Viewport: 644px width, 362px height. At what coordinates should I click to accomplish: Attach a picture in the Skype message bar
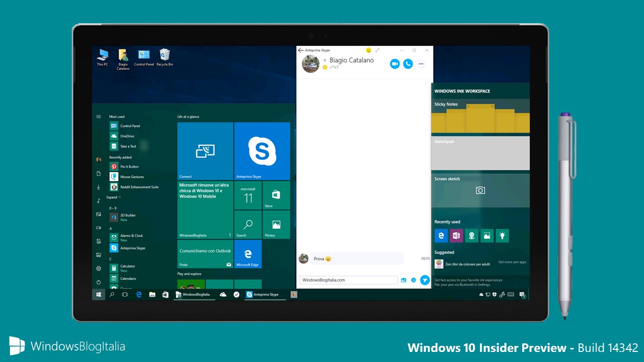(x=404, y=280)
